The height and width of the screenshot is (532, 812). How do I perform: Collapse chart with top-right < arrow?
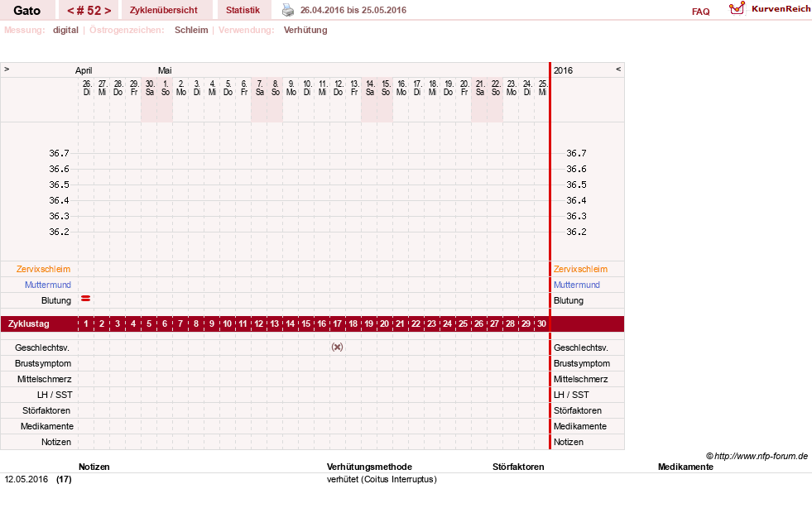coord(617,69)
